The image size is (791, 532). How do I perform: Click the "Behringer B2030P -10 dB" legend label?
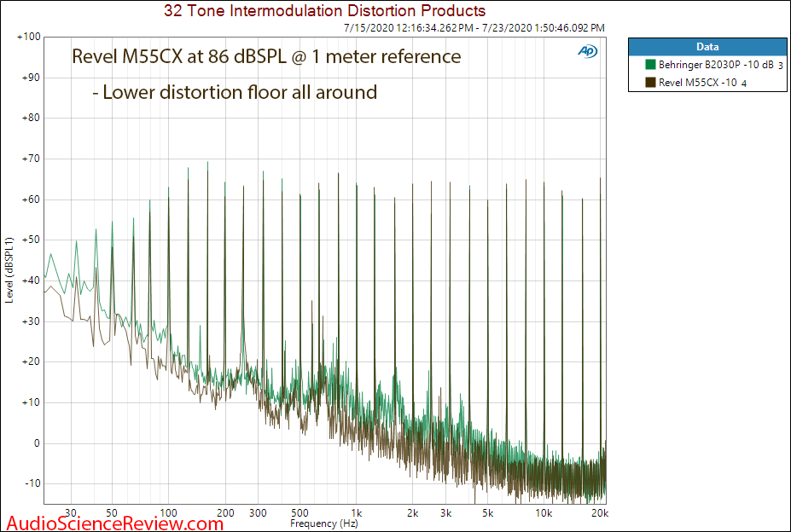pos(716,65)
